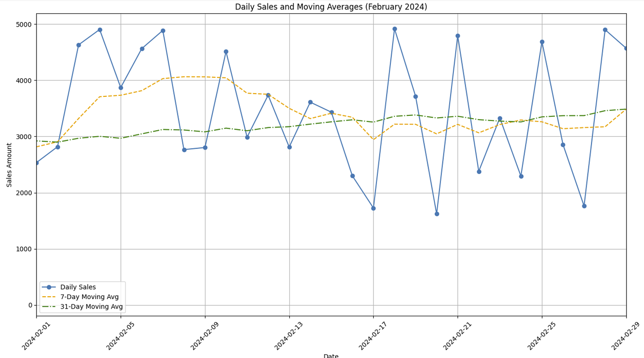This screenshot has width=644, height=358.
Task: Click the Daily Sales marker on 2024-02-10
Action: tap(226, 51)
